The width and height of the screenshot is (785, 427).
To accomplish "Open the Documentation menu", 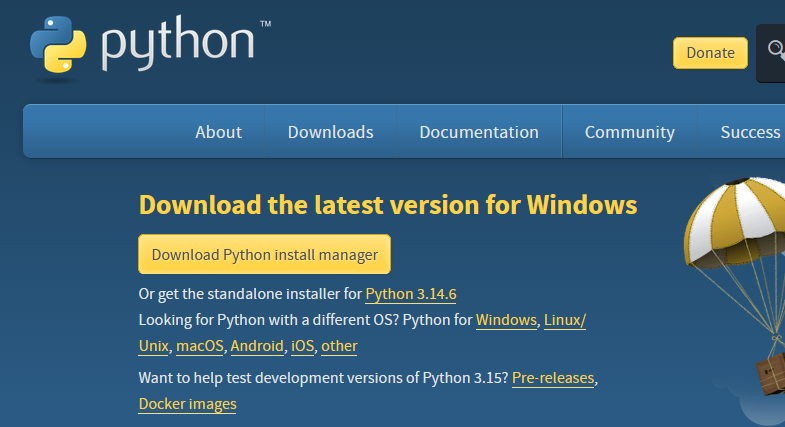I will click(x=479, y=132).
